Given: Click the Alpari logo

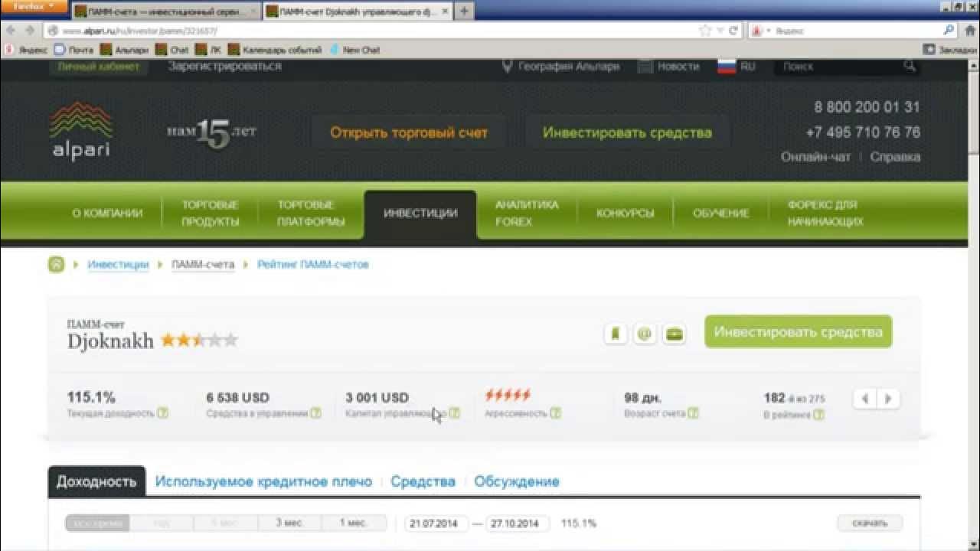Looking at the screenshot, I should click(x=81, y=131).
